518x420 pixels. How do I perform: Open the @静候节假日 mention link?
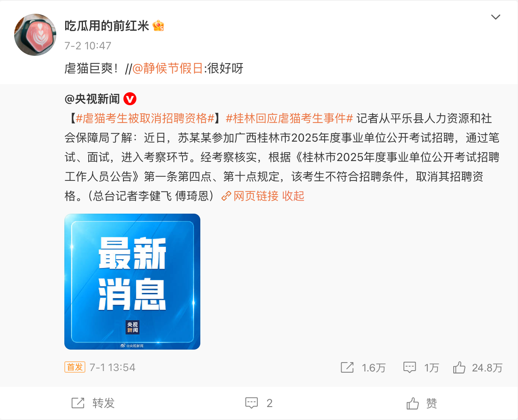(x=168, y=68)
